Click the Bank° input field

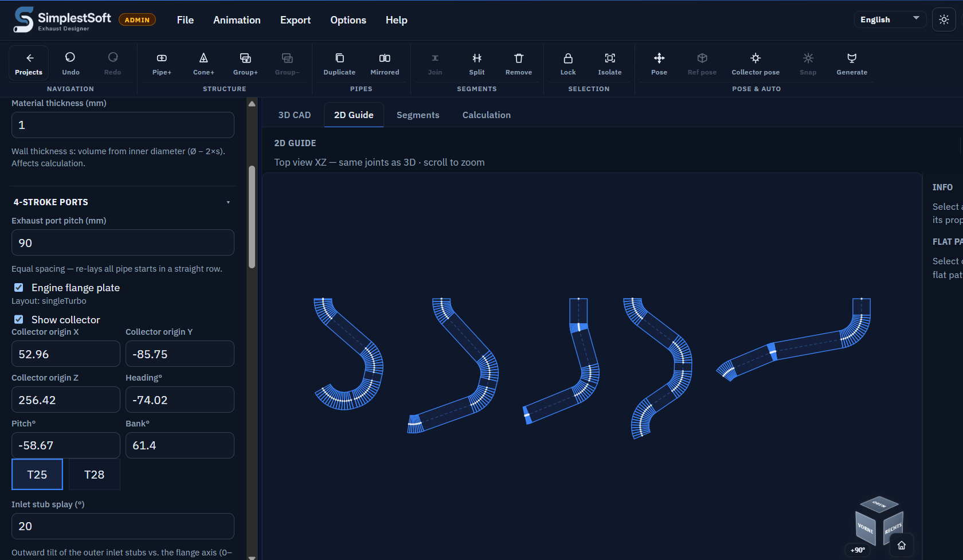click(x=180, y=445)
